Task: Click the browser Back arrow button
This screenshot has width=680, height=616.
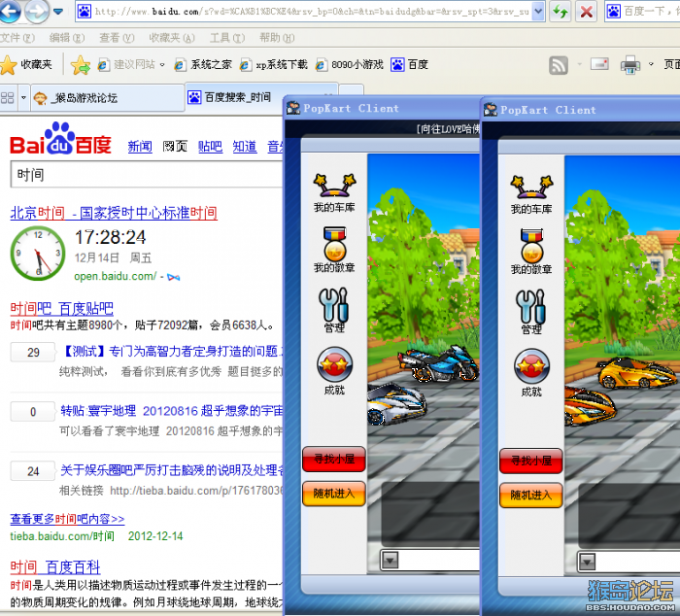Action: 9,11
